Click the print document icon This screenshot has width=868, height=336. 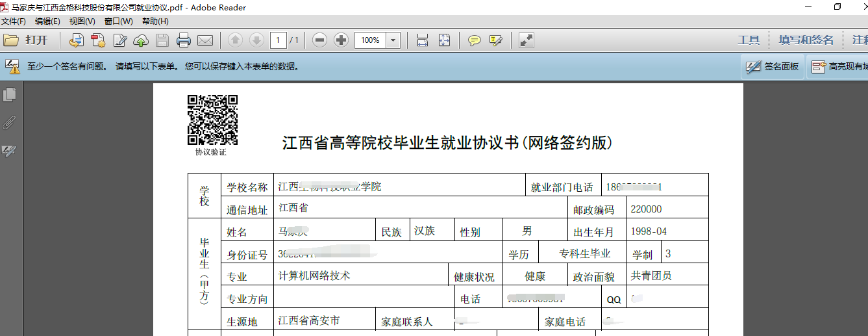[184, 40]
